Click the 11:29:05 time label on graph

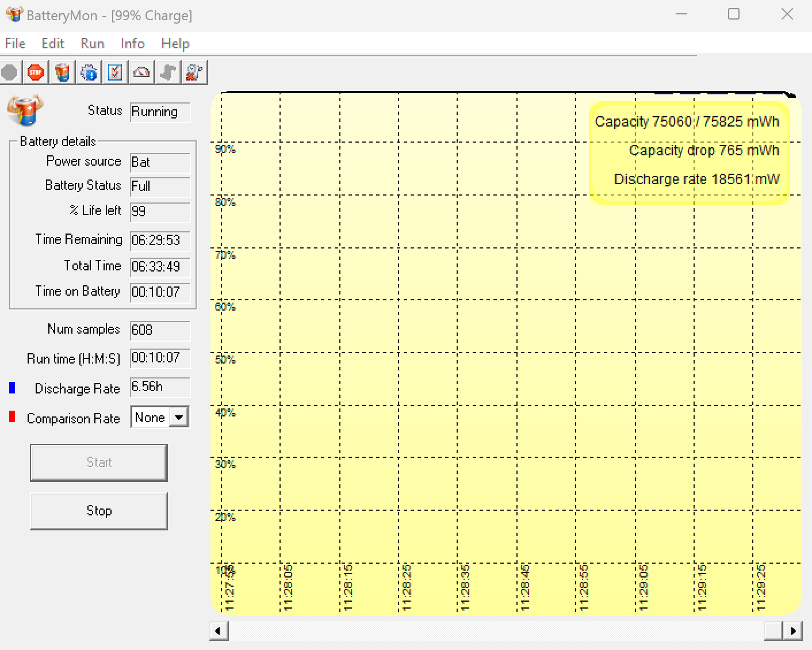643,588
